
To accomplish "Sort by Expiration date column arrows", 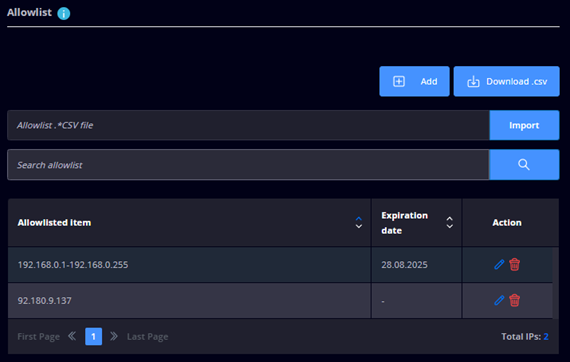I will point(449,222).
